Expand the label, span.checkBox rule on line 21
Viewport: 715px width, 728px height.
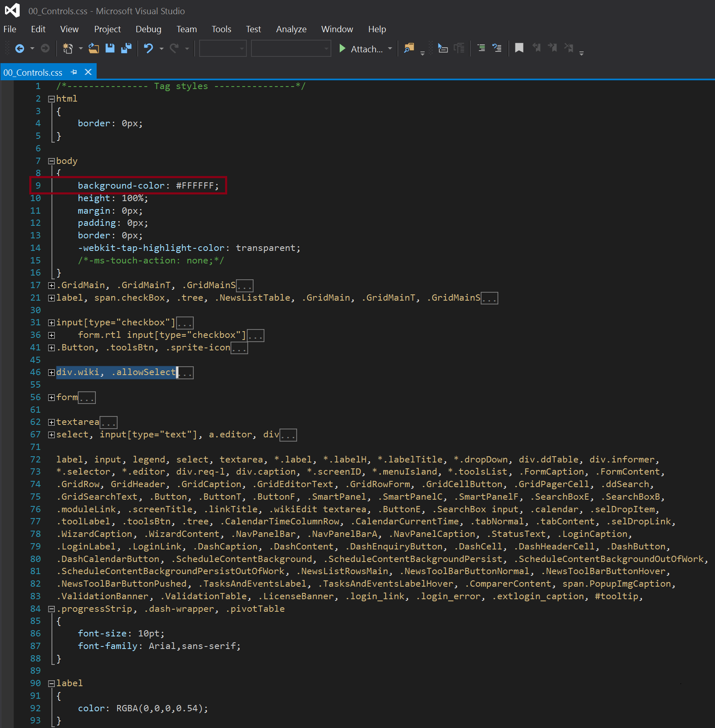click(x=51, y=298)
